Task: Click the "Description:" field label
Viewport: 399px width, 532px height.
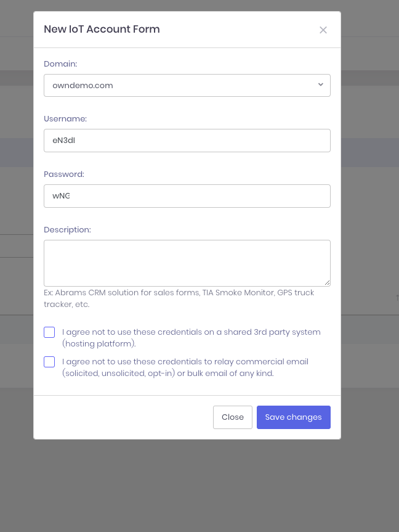Action: point(67,229)
